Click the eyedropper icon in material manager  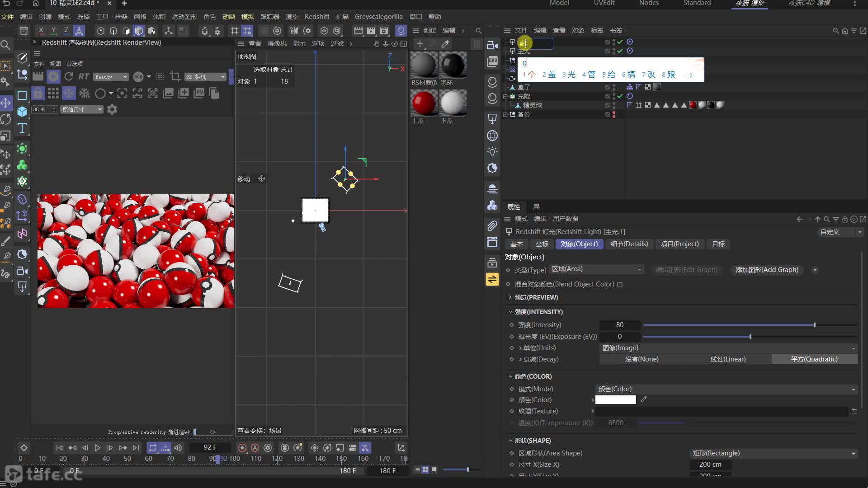[445, 44]
